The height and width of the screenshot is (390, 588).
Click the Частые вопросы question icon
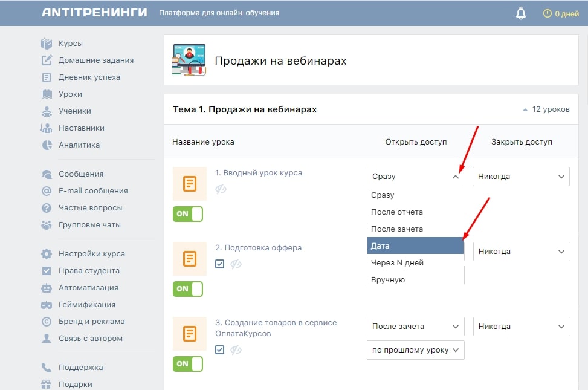[47, 208]
